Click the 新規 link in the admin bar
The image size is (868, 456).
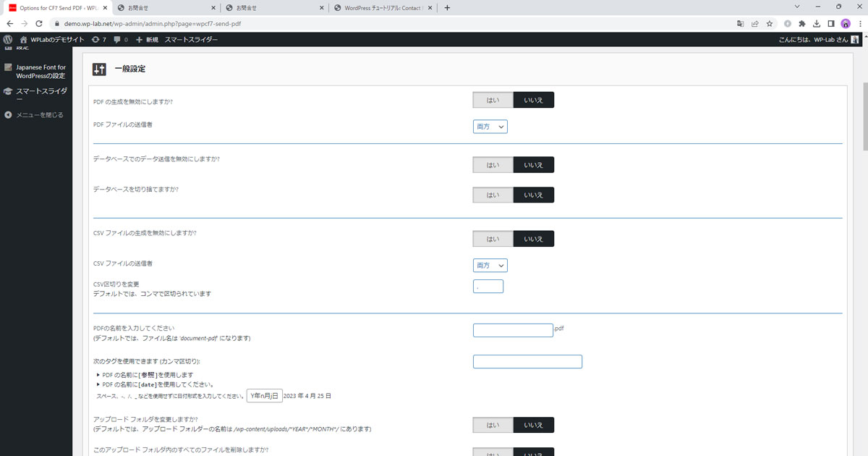[147, 39]
